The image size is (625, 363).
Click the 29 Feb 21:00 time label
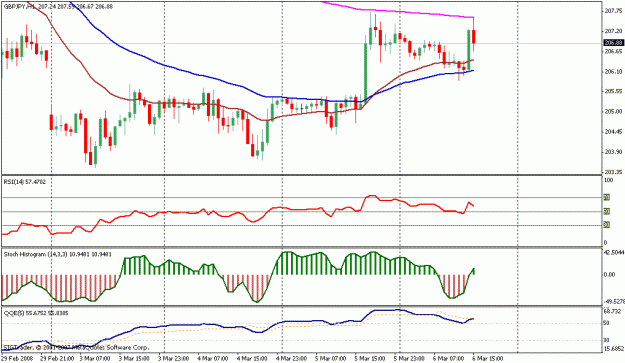point(58,359)
